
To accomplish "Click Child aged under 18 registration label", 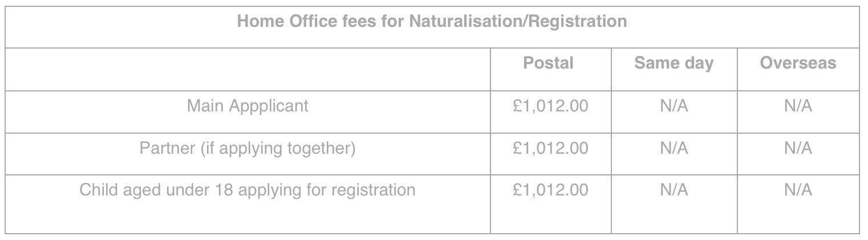I will point(248,190).
